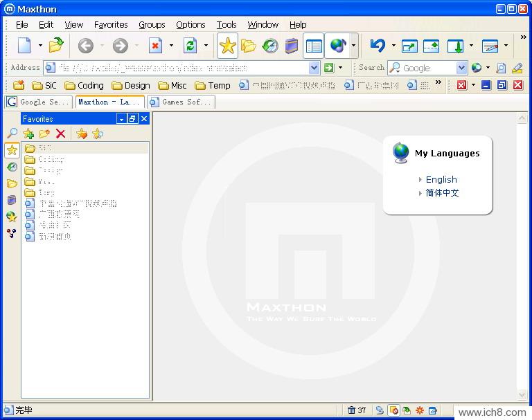Toggle Favorites sidebar with yellow star toolbar icon
Screen dimensions: 532x420
tap(227, 46)
